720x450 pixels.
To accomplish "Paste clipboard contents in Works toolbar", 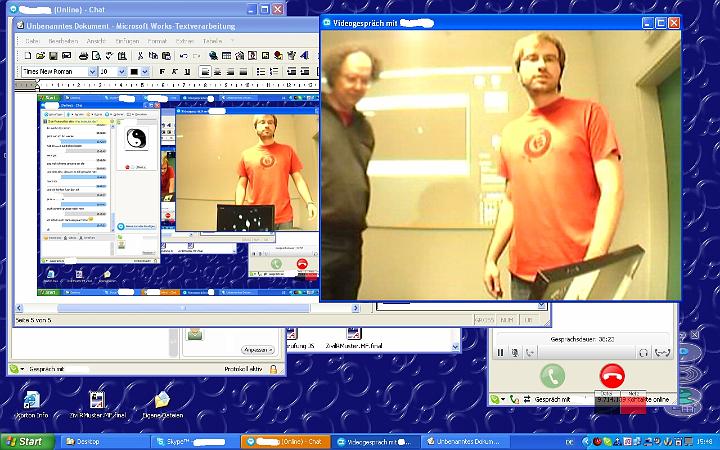I will coord(166,56).
